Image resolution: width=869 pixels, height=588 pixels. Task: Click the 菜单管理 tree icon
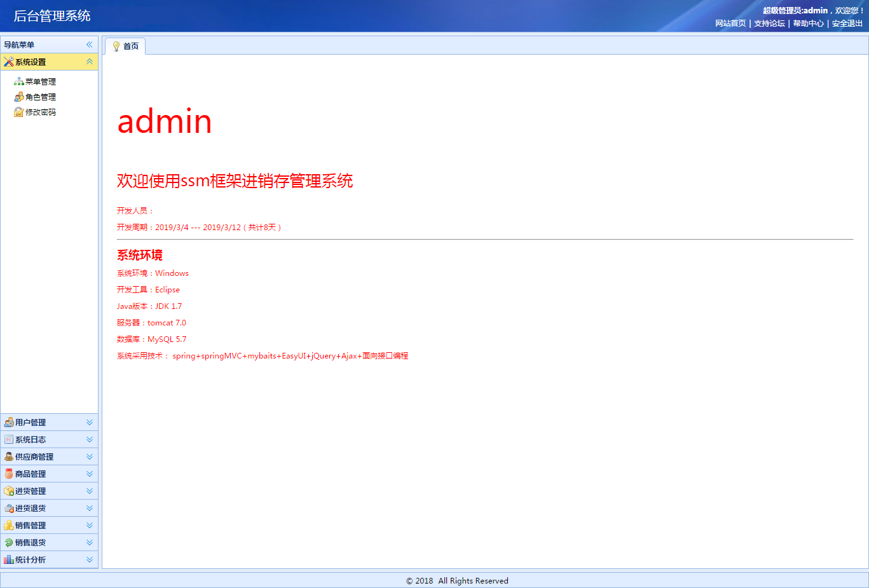point(19,81)
